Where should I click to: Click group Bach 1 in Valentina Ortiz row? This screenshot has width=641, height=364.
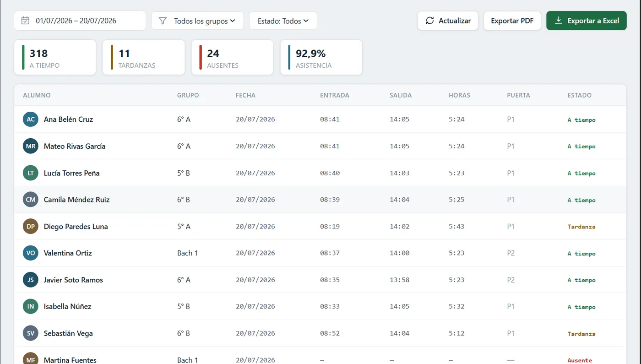(x=188, y=253)
